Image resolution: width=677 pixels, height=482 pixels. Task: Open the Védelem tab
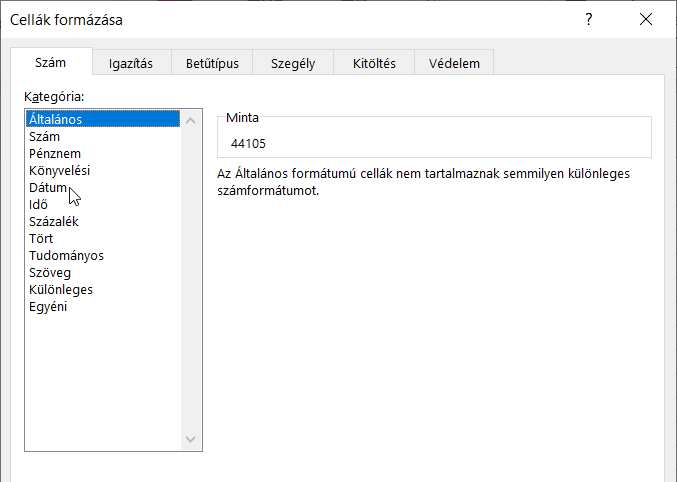coord(454,63)
